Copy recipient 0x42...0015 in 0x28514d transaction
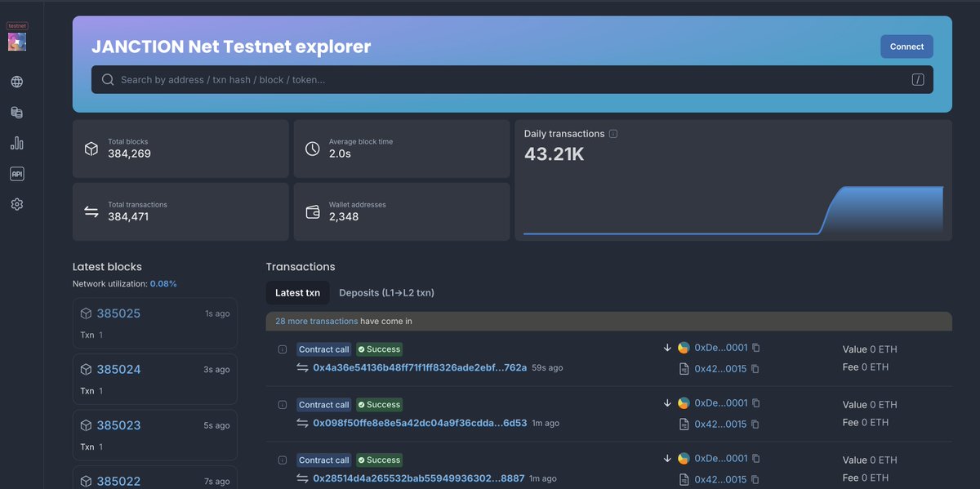This screenshot has width=980, height=489. (755, 480)
